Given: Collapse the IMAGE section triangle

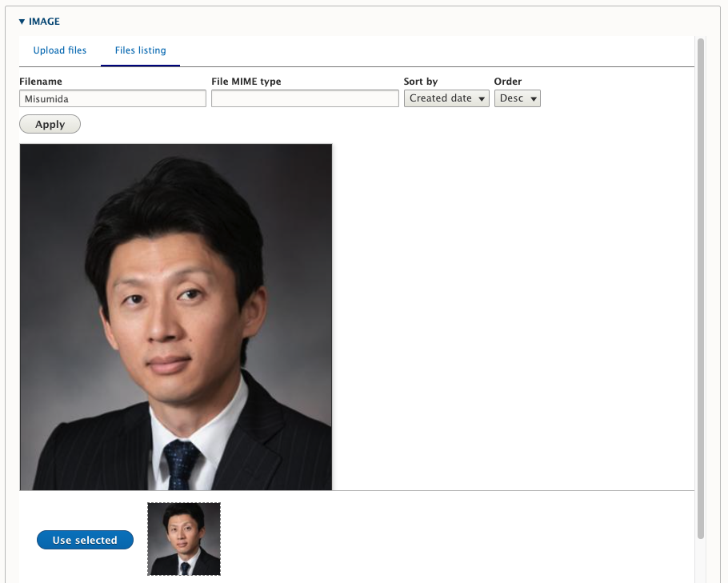Looking at the screenshot, I should pyautogui.click(x=22, y=22).
